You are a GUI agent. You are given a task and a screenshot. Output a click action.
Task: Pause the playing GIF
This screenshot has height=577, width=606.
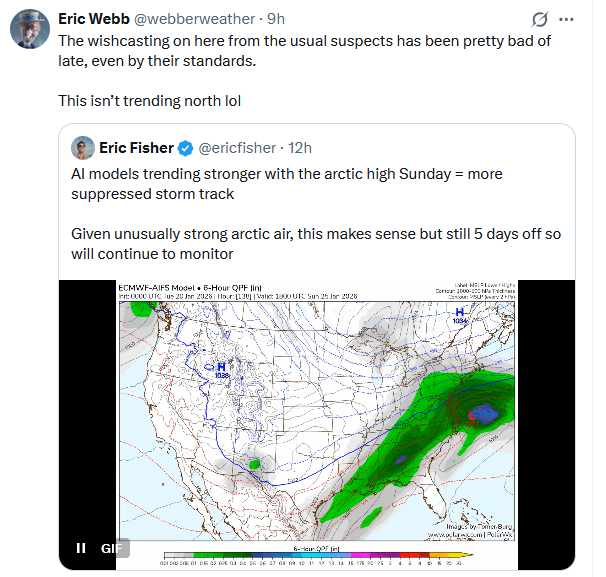pyautogui.click(x=81, y=548)
